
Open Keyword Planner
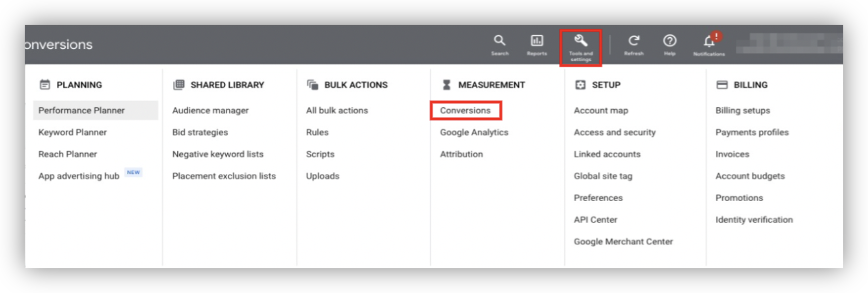pos(73,132)
